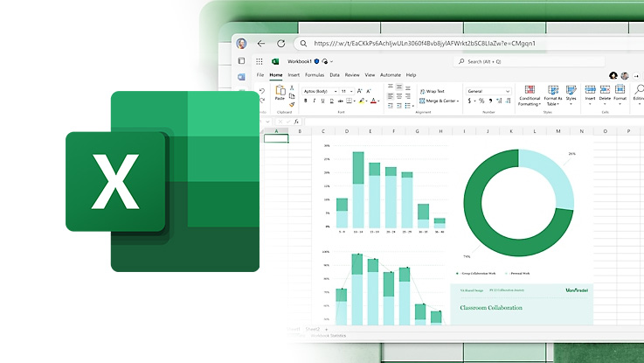Screen dimensions: 644x363
Task: Click the Paste button
Action: click(x=280, y=93)
